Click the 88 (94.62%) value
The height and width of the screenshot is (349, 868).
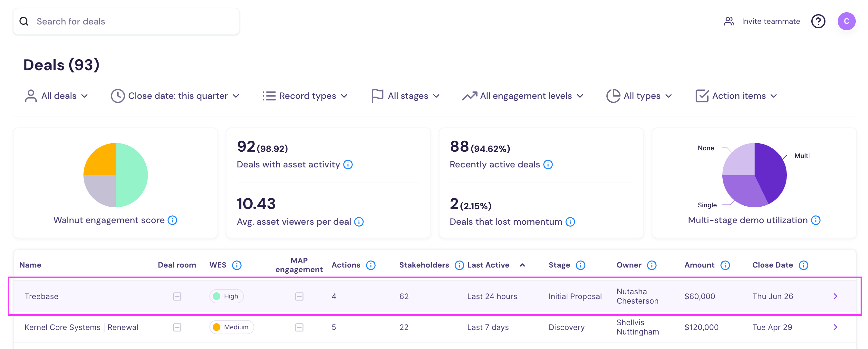[480, 147]
